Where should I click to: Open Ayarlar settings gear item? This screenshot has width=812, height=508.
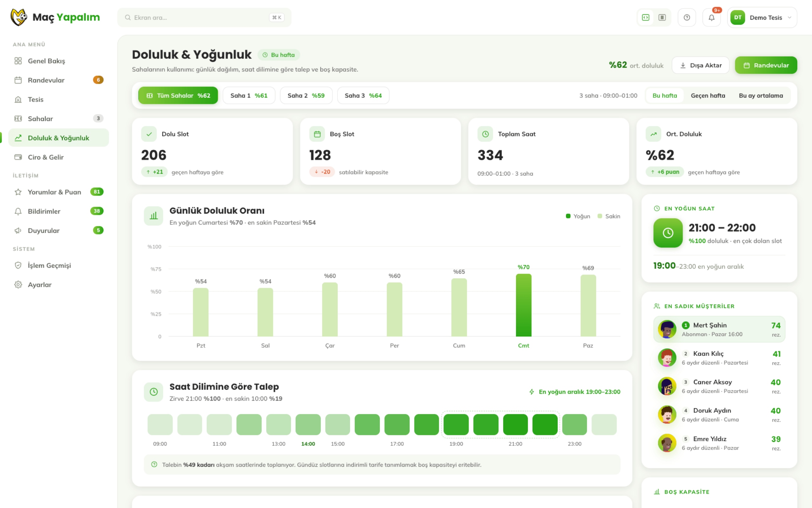[x=59, y=284]
